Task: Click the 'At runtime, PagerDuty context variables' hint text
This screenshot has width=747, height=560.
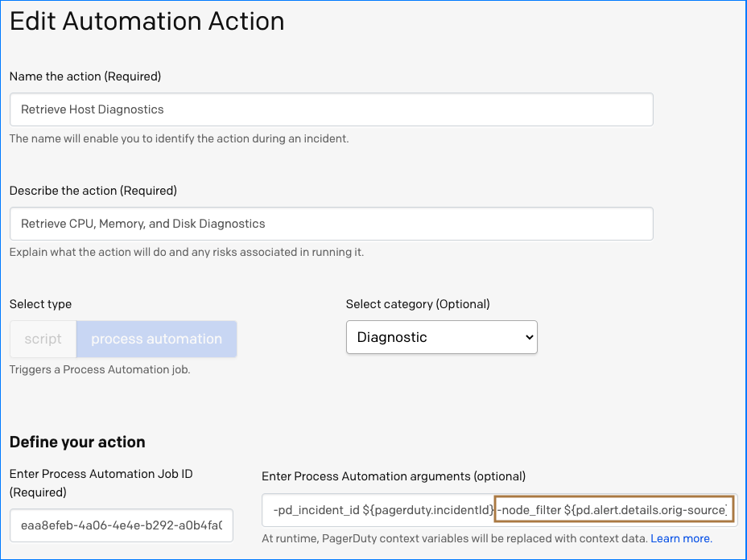Action: pos(456,538)
